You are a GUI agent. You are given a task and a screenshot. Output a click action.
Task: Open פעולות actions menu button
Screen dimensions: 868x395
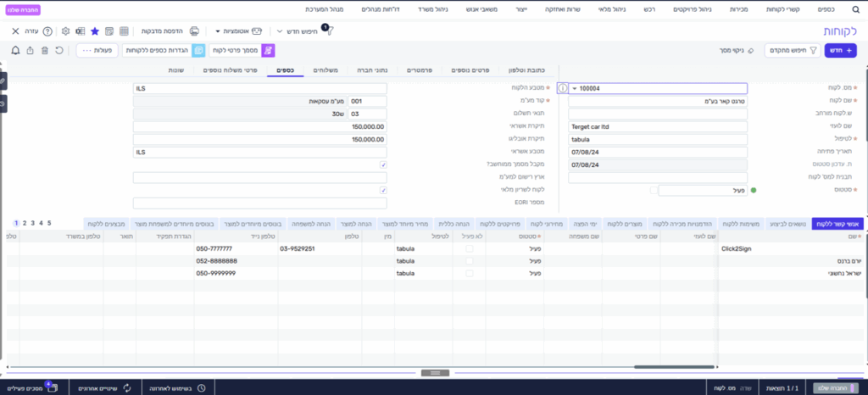pos(97,50)
